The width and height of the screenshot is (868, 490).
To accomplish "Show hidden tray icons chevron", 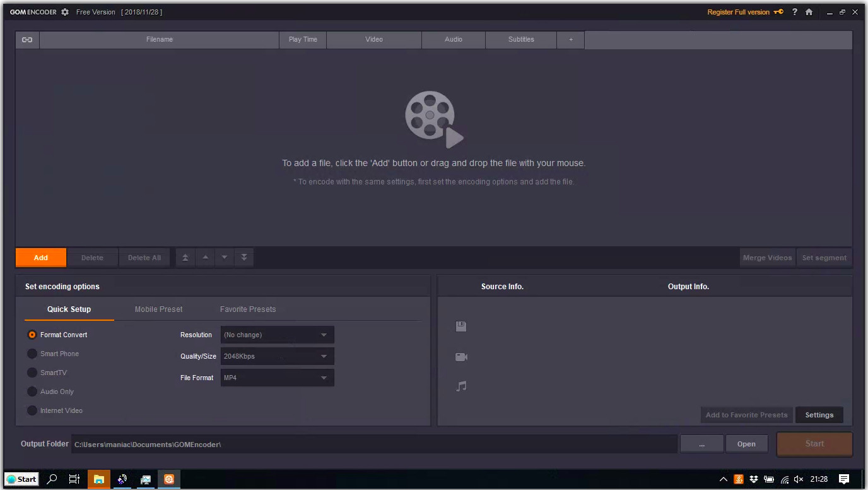I will pos(724,479).
